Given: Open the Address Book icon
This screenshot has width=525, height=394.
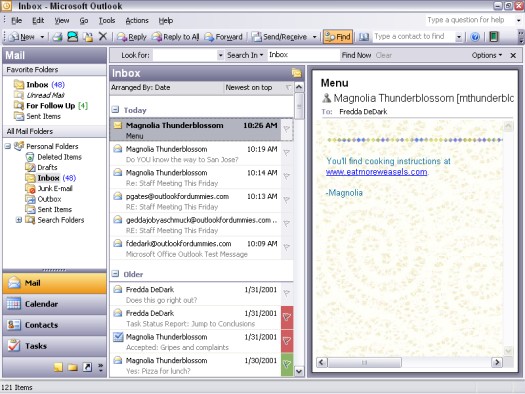Looking at the screenshot, I should click(x=364, y=37).
